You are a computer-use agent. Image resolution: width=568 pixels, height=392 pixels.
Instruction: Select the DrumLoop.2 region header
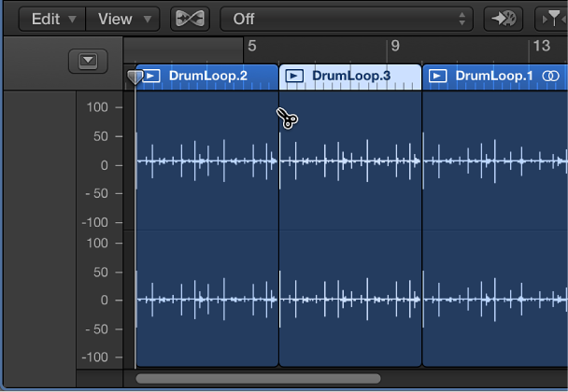[x=206, y=77]
